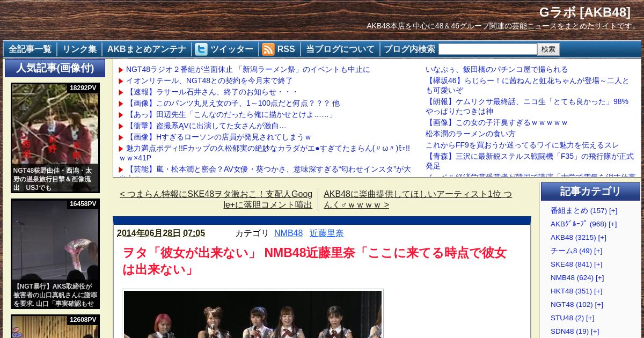Viewport: 644px width, 338px height.
Task: Expand [+] next to HKT48
Action: pos(598,291)
